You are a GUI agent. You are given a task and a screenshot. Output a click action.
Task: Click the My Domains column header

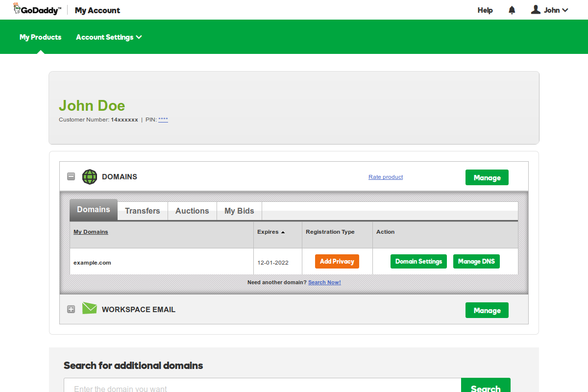click(91, 232)
